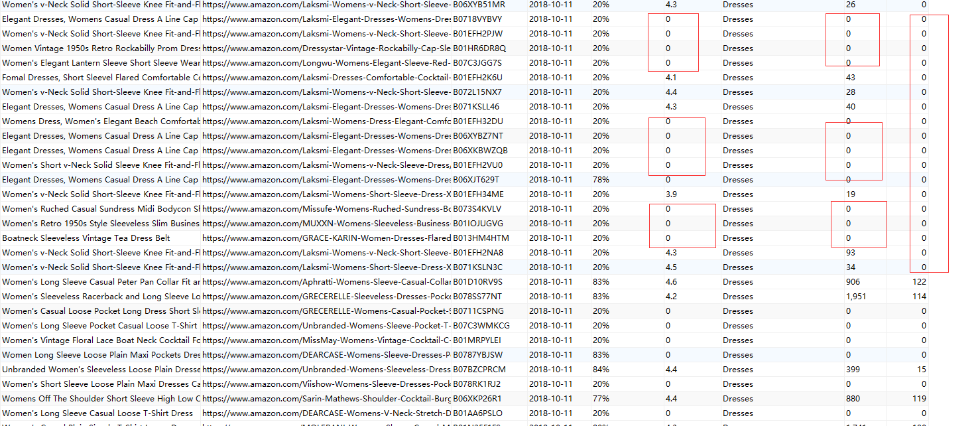This screenshot has height=426, width=980.
Task: Open the MissMay-Womens-Vintage-Cocktail Amazon URL
Action: [326, 340]
